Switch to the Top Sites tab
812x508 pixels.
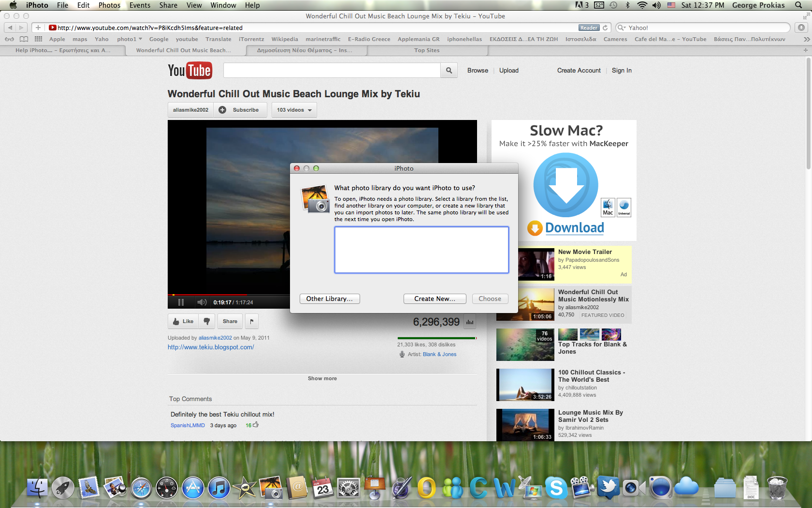click(x=427, y=50)
